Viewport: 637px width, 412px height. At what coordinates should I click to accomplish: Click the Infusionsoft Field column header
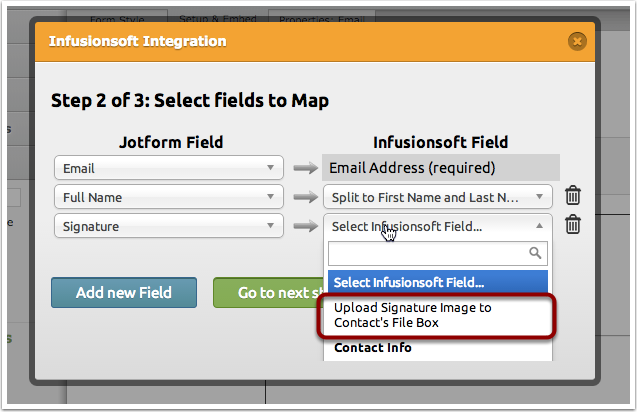pyautogui.click(x=441, y=142)
